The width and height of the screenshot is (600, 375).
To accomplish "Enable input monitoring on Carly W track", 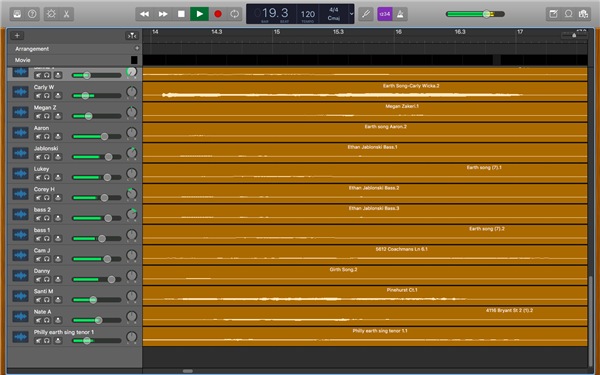I will tap(58, 96).
